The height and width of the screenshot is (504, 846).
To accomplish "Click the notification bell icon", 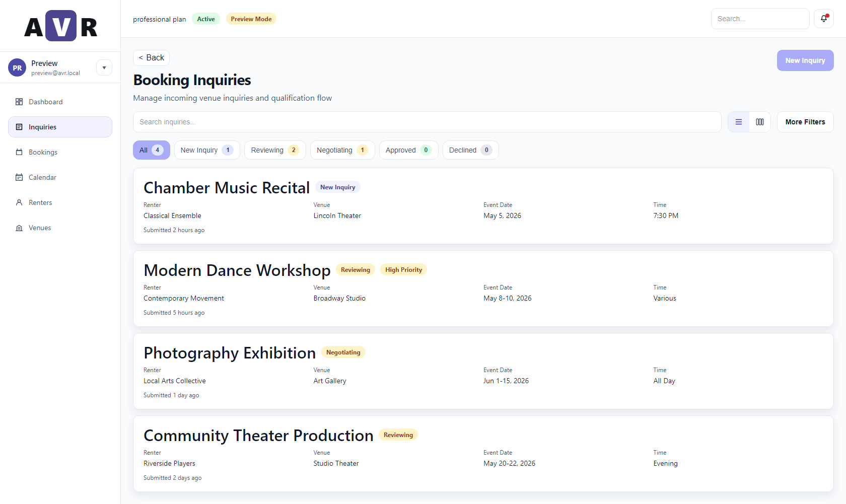I will (x=824, y=19).
